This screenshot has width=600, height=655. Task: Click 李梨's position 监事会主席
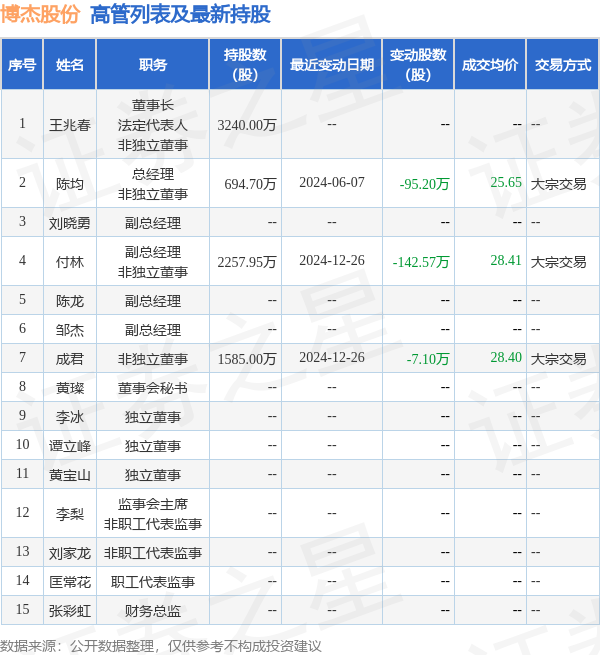tap(153, 504)
